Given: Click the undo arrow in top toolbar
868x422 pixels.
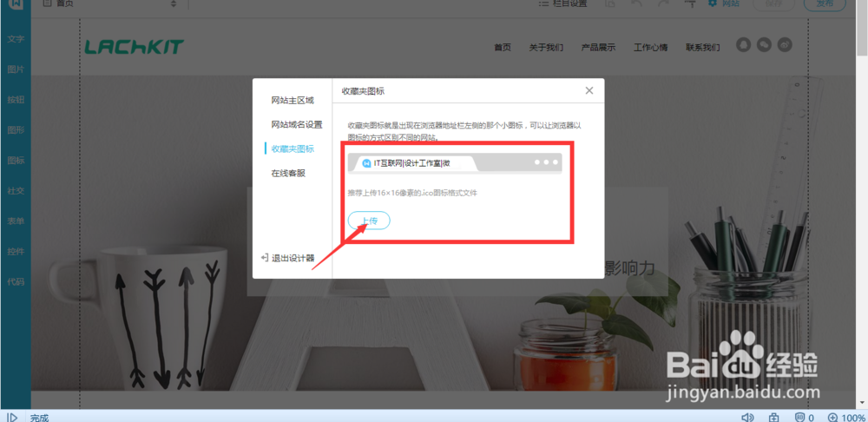Looking at the screenshot, I should [636, 3].
